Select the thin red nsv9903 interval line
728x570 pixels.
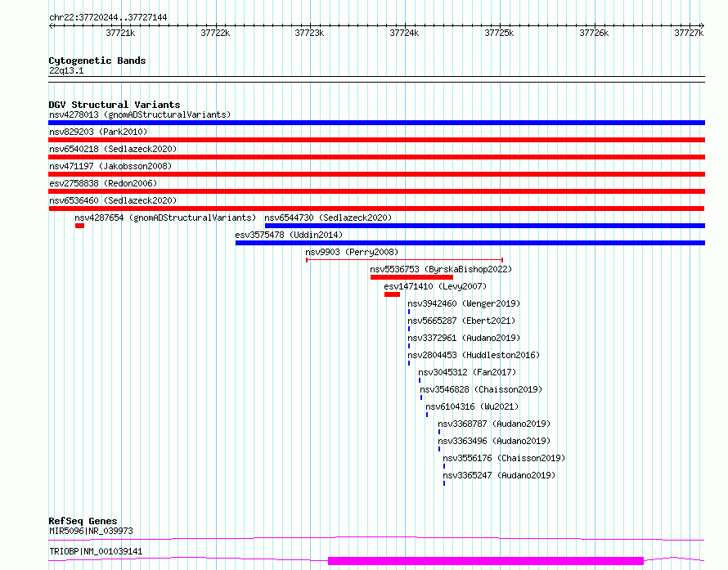pyautogui.click(x=404, y=260)
